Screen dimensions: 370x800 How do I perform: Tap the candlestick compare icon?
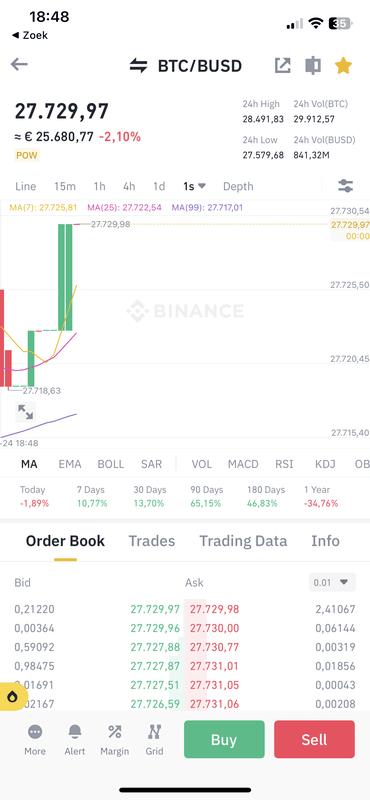point(313,65)
